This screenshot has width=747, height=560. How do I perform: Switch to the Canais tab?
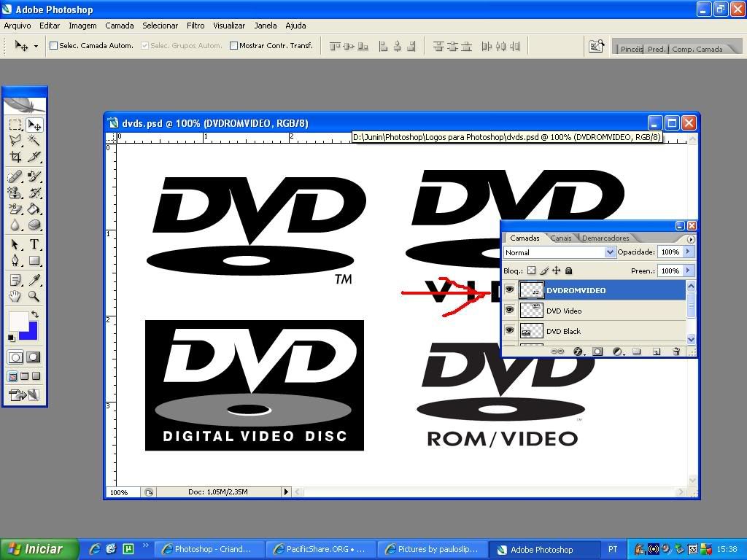point(560,238)
